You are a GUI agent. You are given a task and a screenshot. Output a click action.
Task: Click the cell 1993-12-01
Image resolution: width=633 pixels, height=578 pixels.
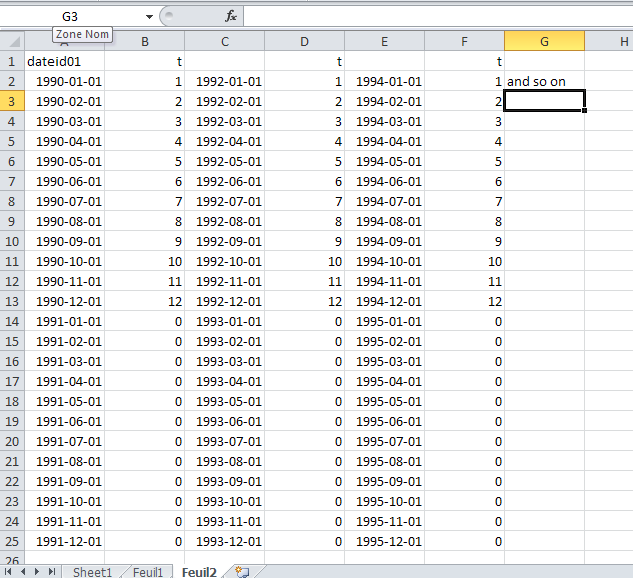pyautogui.click(x=224, y=541)
